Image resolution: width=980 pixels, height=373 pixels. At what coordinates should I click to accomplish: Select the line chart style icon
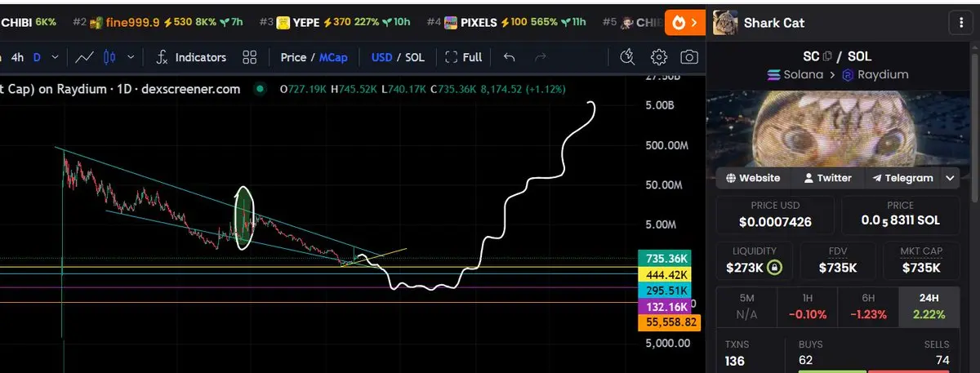click(x=84, y=57)
